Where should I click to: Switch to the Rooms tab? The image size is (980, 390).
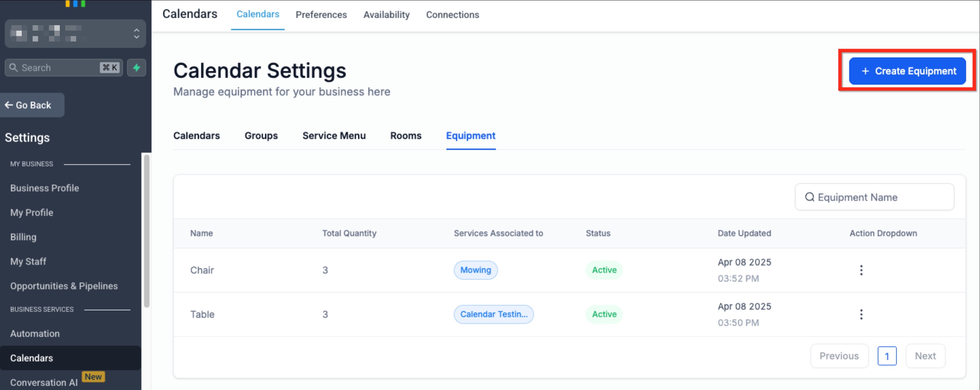pos(405,135)
